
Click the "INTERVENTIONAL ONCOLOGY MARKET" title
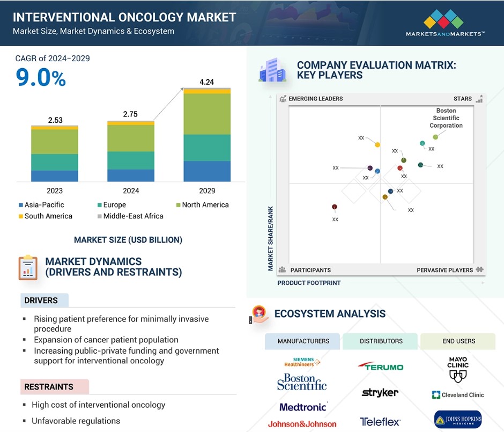pos(124,17)
